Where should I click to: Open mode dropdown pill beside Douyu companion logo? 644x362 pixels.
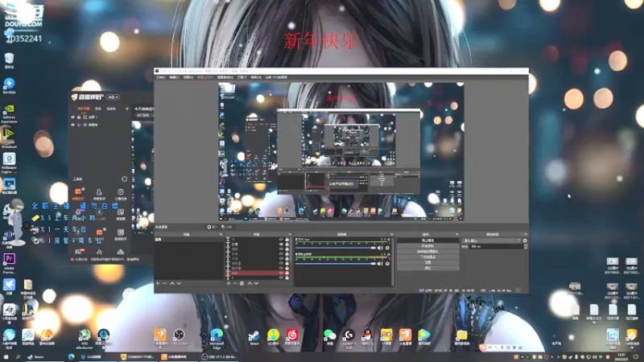pyautogui.click(x=113, y=97)
